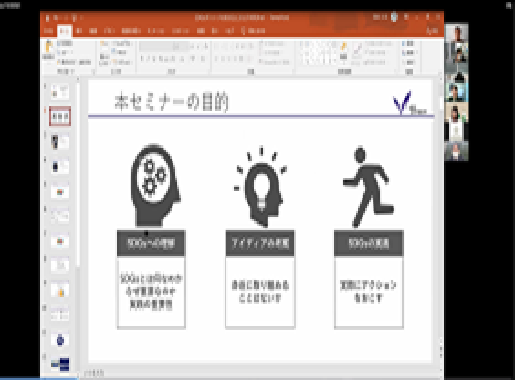515x380 pixels.
Task: Click the Copy icon in the Clipboard group
Action: 59,52
